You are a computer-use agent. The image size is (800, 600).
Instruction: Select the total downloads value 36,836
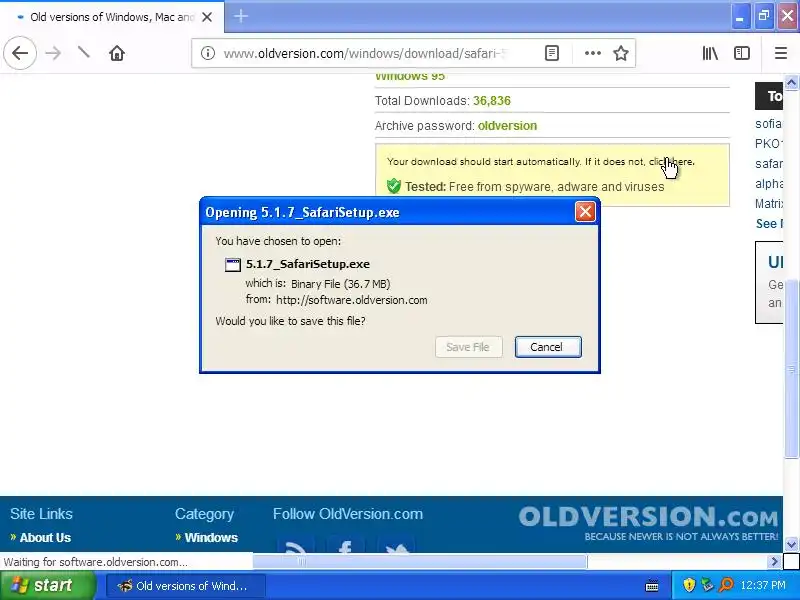point(492,101)
